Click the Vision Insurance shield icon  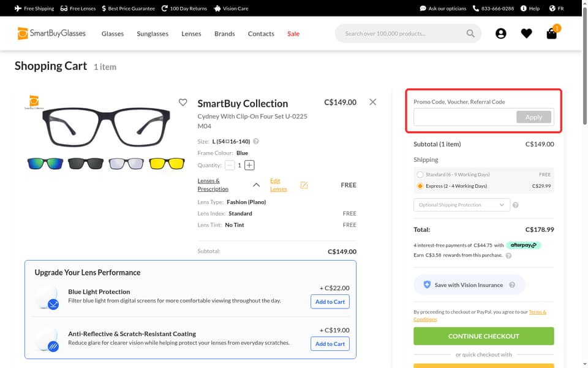click(x=427, y=285)
